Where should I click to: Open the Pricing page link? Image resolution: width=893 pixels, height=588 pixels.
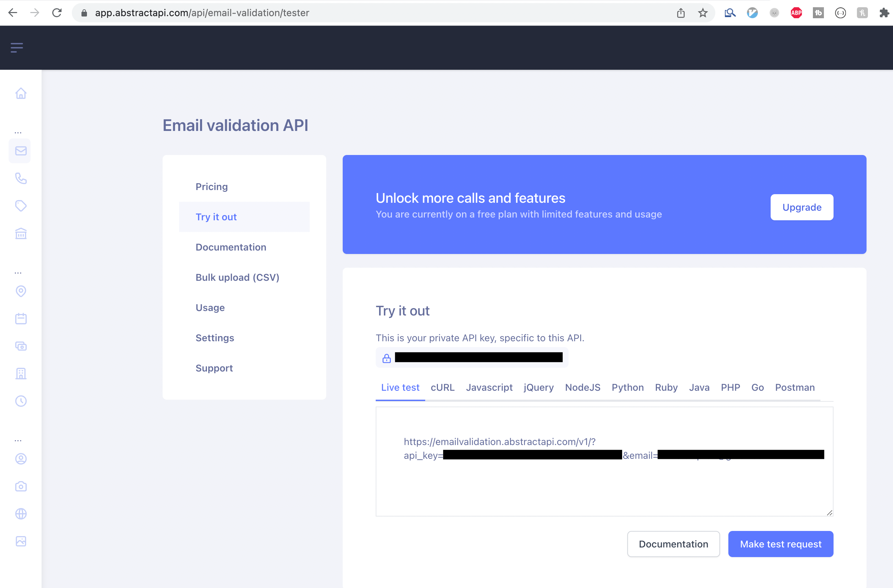click(x=211, y=187)
